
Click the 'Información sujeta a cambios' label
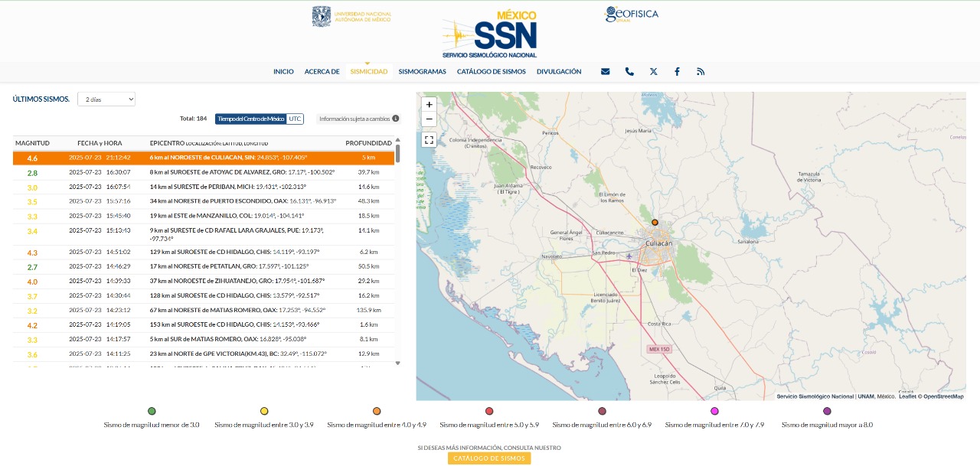[x=354, y=119]
